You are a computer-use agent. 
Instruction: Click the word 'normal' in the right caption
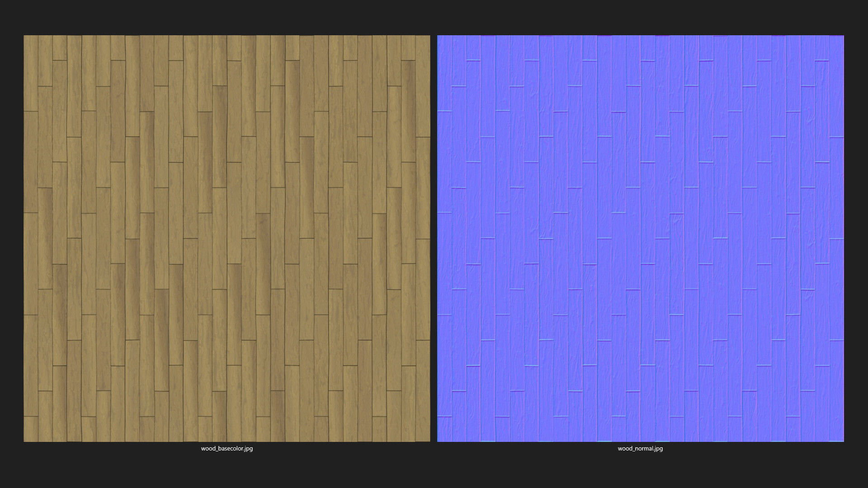[644, 449]
